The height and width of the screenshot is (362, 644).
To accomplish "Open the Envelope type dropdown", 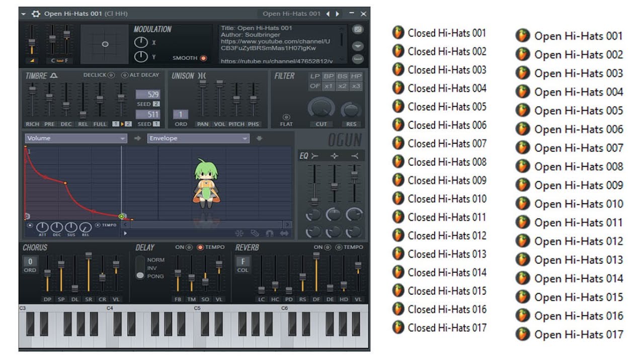I will [x=198, y=138].
